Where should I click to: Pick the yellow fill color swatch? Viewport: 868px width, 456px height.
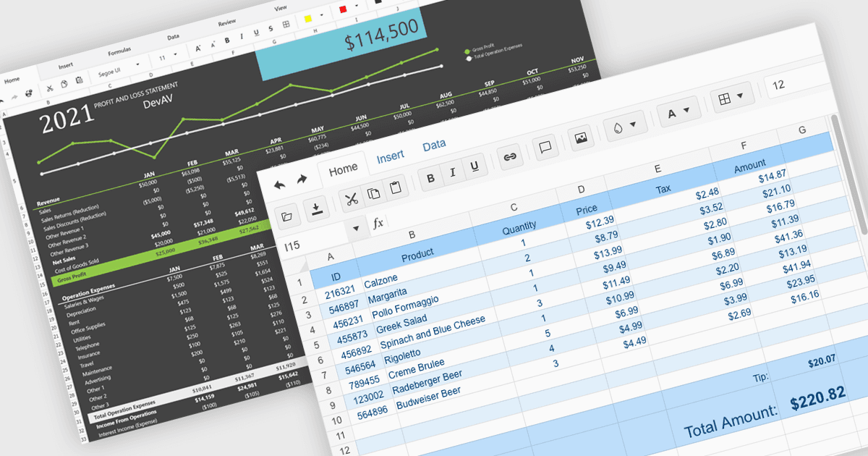pyautogui.click(x=308, y=17)
